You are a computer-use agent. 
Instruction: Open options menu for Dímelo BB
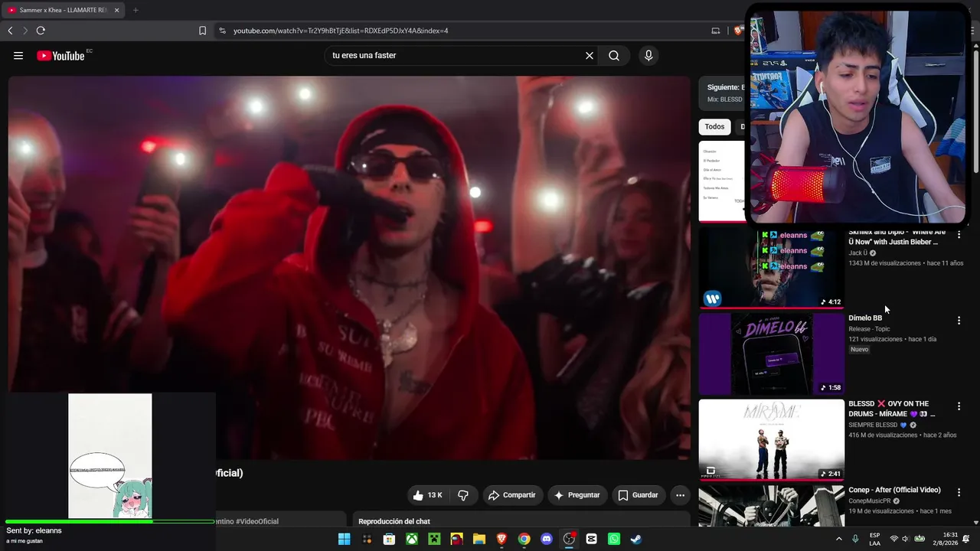(959, 321)
